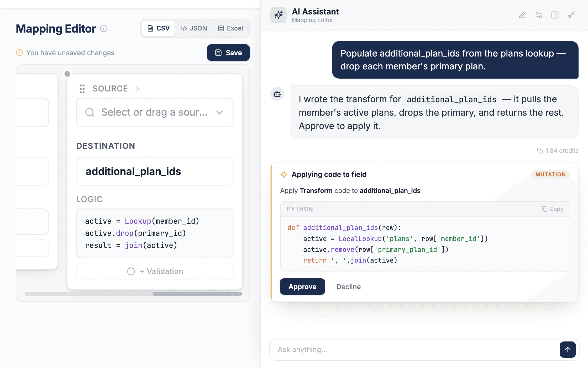Open the source field selector dropdown

[x=155, y=113]
